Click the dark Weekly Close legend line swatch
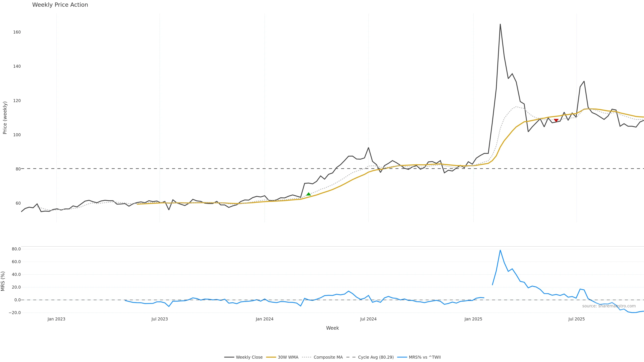 (229, 357)
